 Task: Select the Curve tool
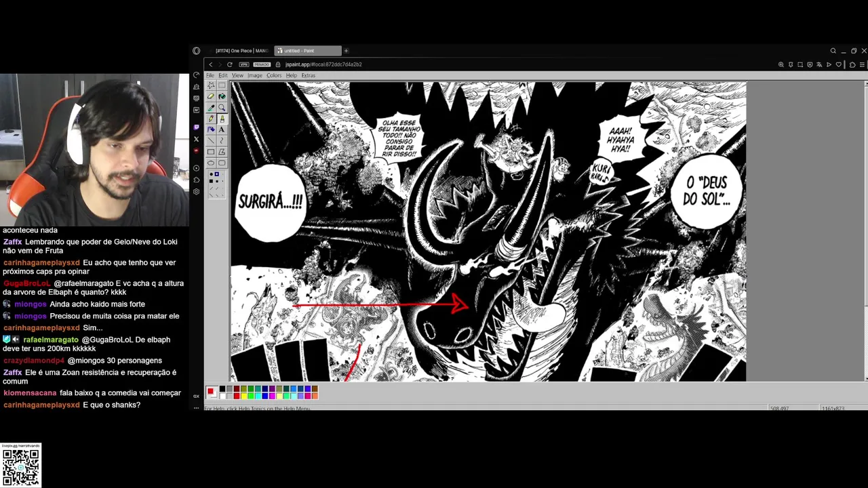click(x=222, y=140)
